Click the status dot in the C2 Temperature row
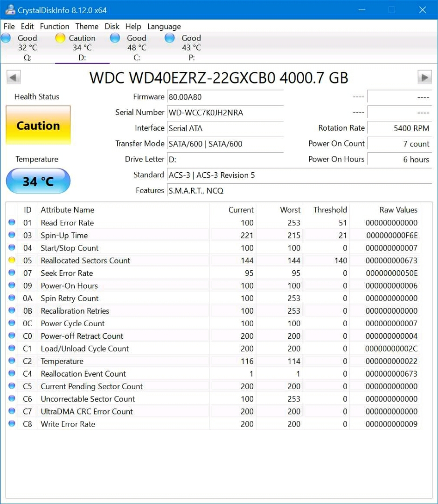Viewport: 438px width, 504px height. [x=12, y=361]
